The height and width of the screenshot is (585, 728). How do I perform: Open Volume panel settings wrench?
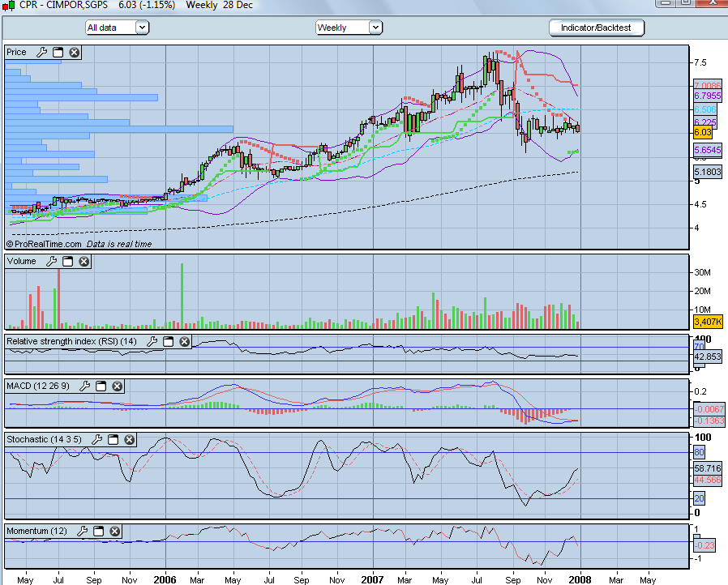(52, 261)
